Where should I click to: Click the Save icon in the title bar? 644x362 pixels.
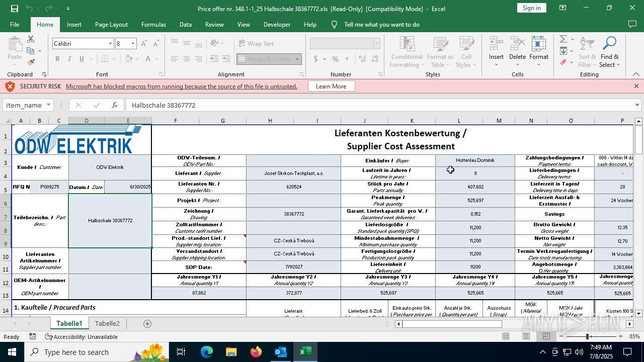(x=15, y=8)
